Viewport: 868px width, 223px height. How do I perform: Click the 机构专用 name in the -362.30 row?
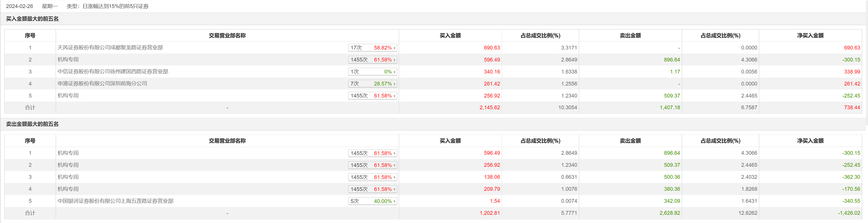(68, 177)
